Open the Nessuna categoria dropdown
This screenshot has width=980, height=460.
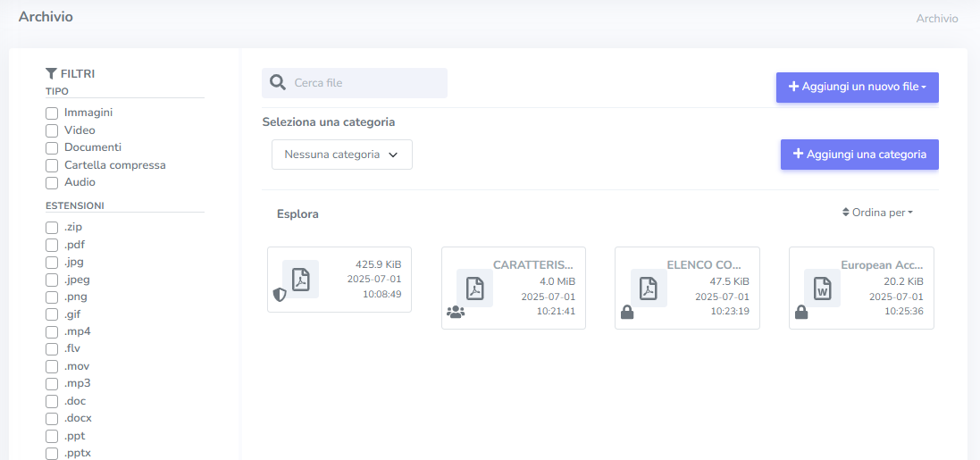pyautogui.click(x=341, y=155)
